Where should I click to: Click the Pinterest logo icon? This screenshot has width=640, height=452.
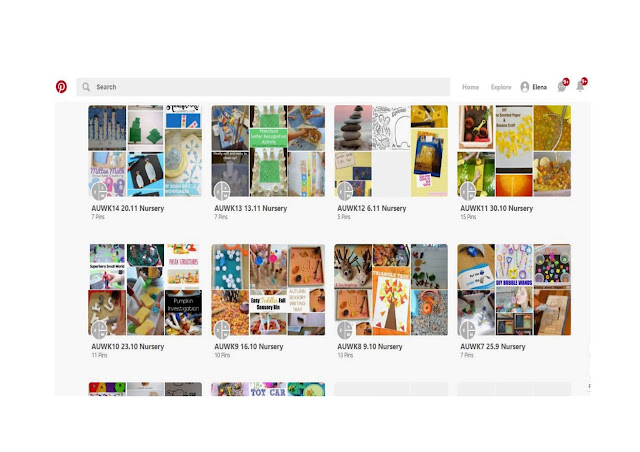(x=61, y=87)
